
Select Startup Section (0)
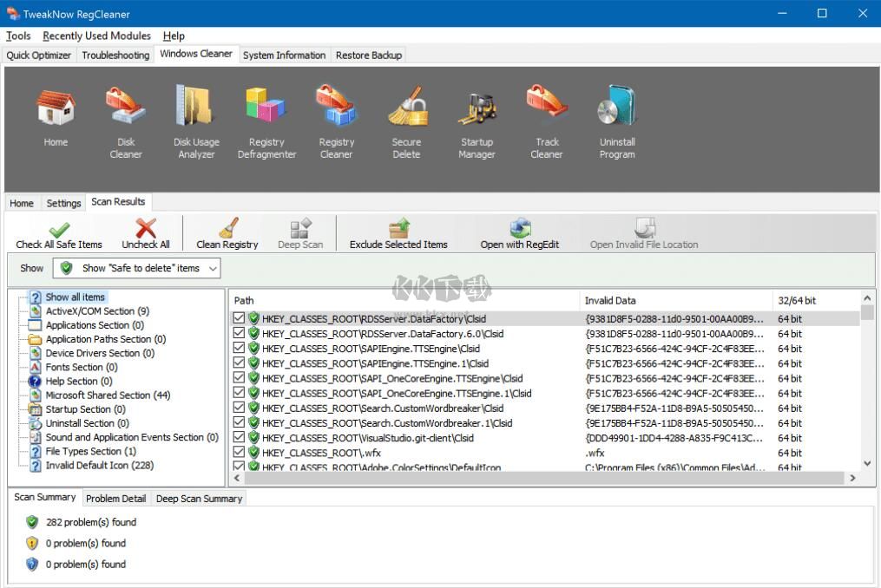click(x=85, y=409)
